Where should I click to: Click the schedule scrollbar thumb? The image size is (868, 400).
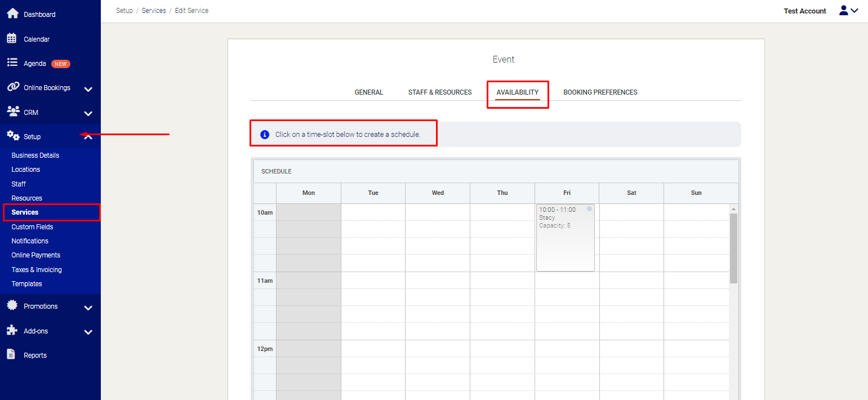pyautogui.click(x=733, y=248)
